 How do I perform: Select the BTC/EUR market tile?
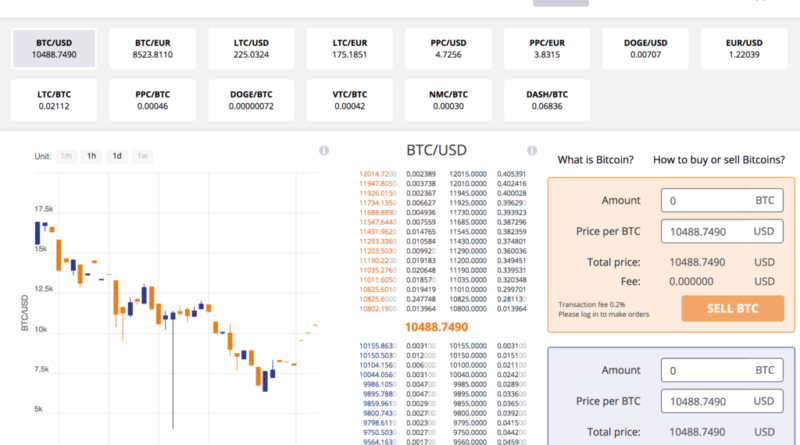[x=153, y=48]
